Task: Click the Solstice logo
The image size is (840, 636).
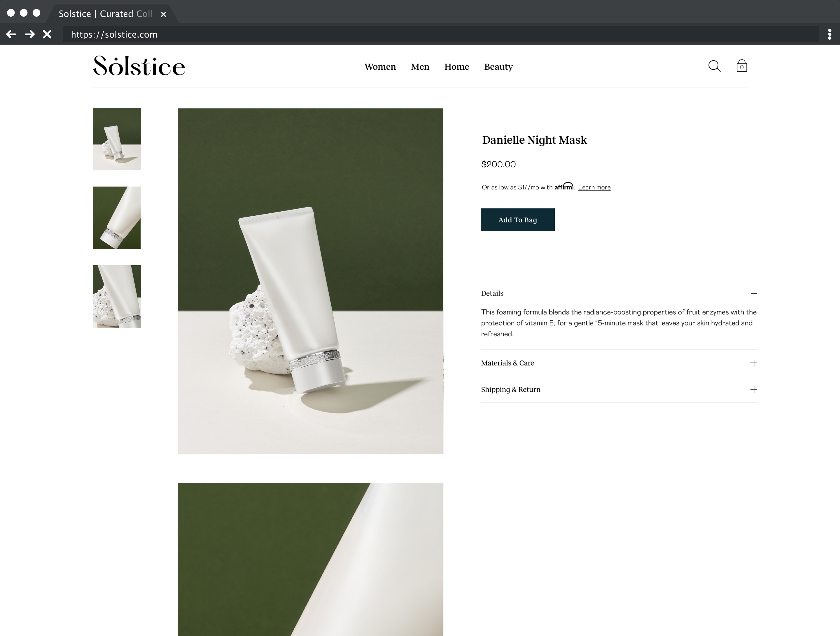Action: tap(139, 66)
